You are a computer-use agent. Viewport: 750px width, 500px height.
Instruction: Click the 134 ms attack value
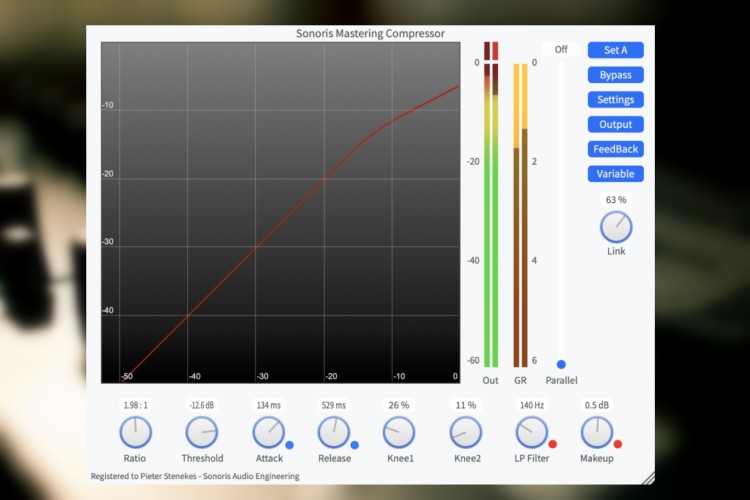[x=268, y=405]
